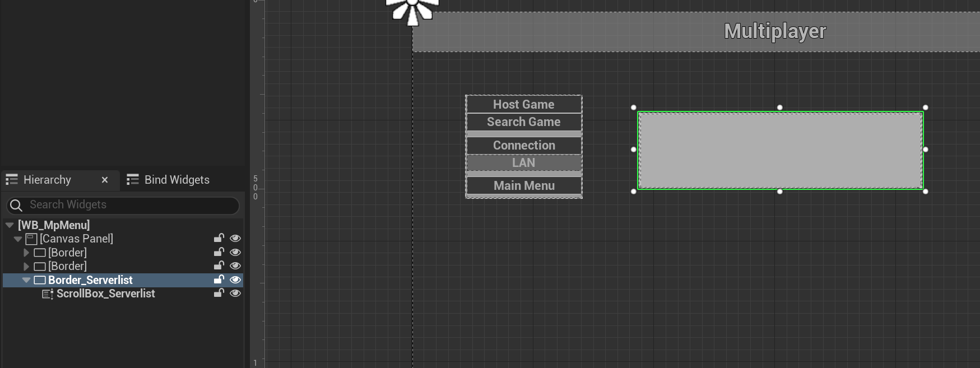Select the LAN button widget
Screen dimensions: 980x368
tap(524, 163)
